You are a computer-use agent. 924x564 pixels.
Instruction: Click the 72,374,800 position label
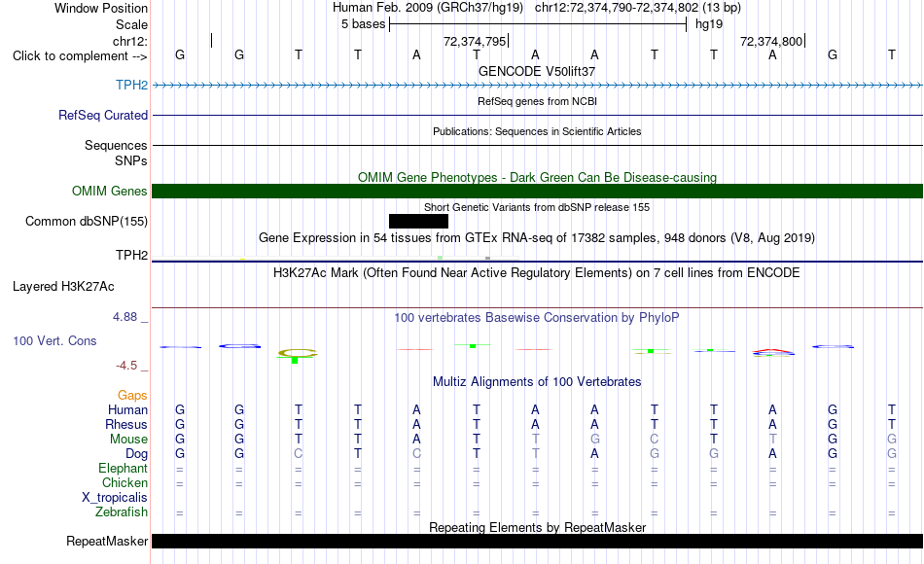pyautogui.click(x=770, y=41)
